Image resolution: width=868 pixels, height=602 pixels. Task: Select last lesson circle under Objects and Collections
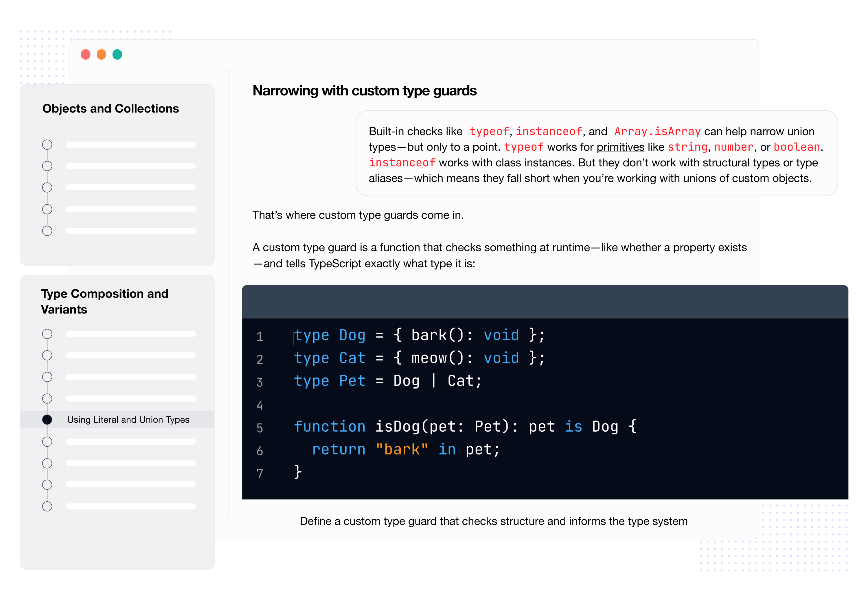click(47, 231)
